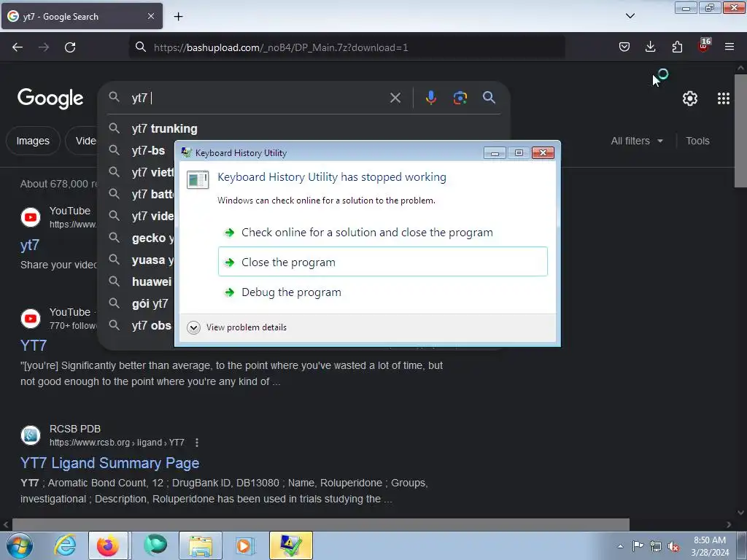Viewport: 747px width, 560px height.
Task: Start Google voice search microphone
Action: tap(430, 98)
